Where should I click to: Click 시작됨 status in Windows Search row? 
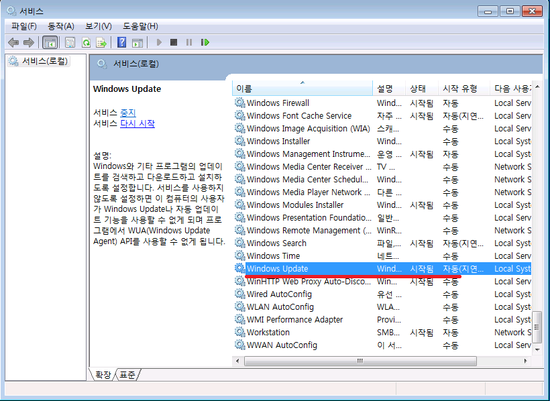pos(422,243)
